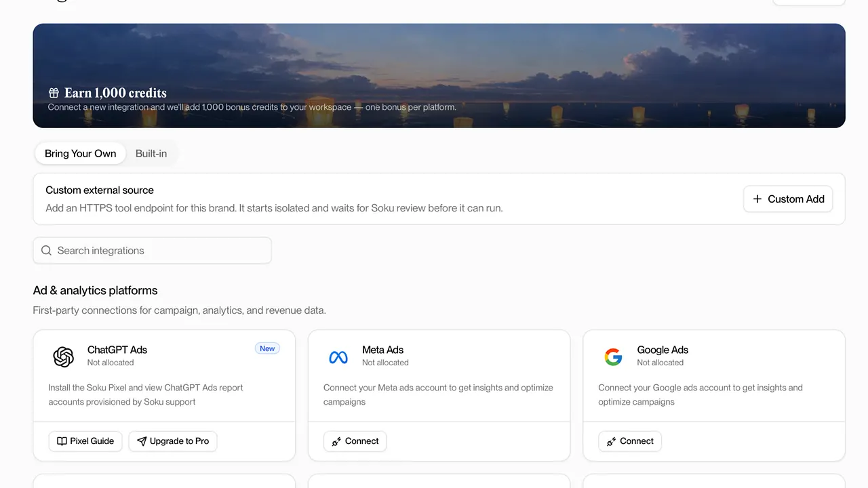Image resolution: width=868 pixels, height=488 pixels.
Task: Click the Google Ads logo icon
Action: tap(613, 357)
